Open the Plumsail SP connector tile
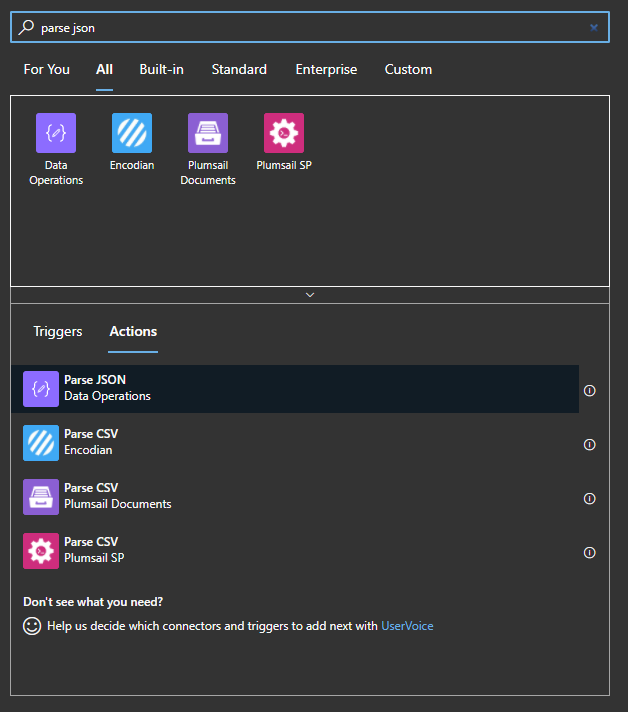This screenshot has height=712, width=628. 284,142
